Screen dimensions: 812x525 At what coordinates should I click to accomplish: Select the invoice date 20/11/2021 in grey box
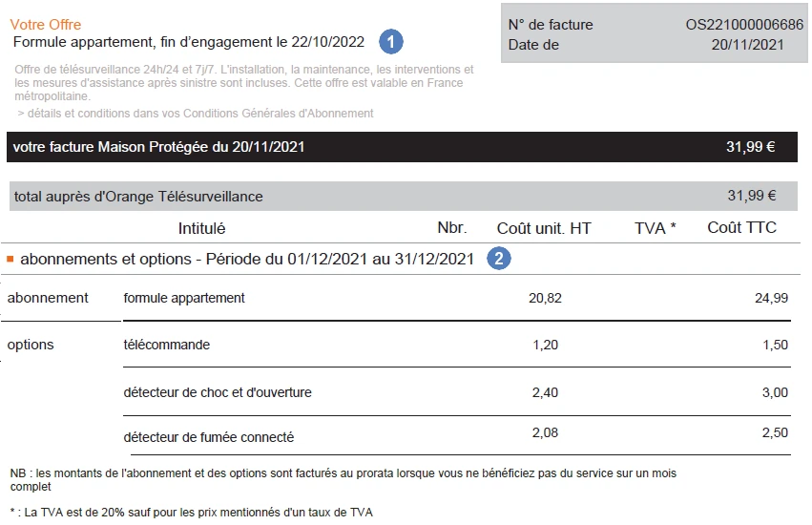tap(747, 45)
